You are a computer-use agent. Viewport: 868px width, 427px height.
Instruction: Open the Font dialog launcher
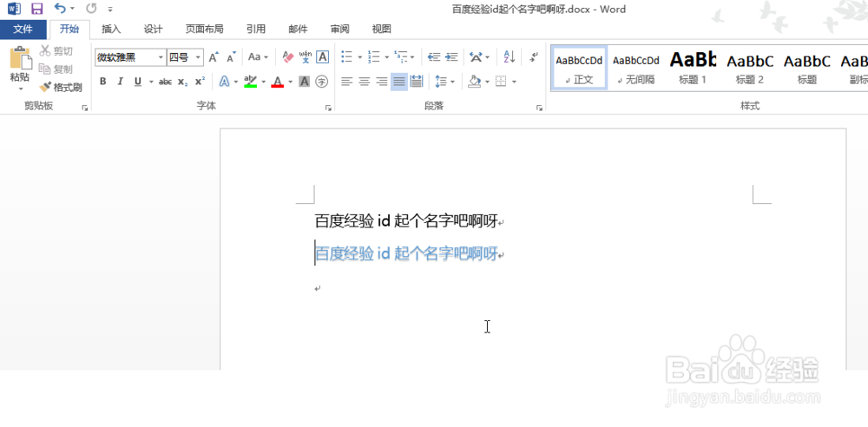[x=328, y=108]
